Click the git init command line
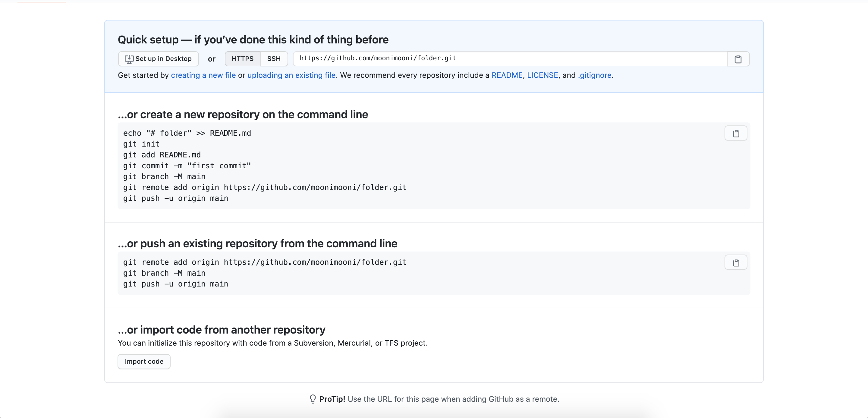Screen dimensions: 868x418 click(141, 144)
